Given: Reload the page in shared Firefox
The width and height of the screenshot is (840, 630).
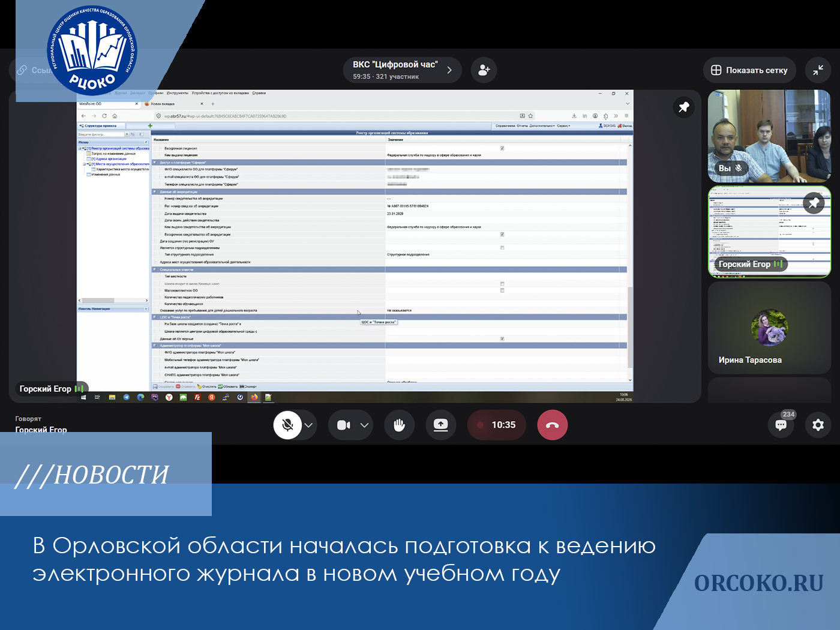Looking at the screenshot, I should [x=104, y=116].
